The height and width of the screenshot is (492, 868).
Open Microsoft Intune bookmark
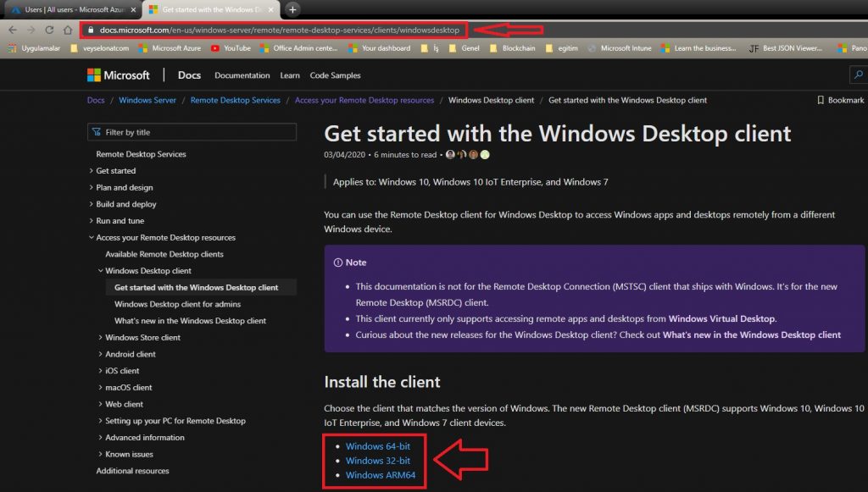[x=620, y=48]
